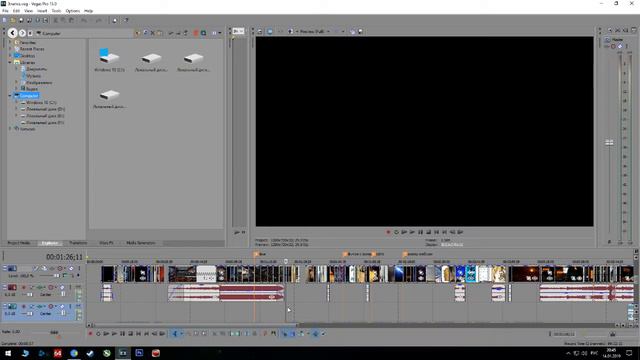
Task: Click the timeline timecode display 00:01:26;11
Action: tap(64, 257)
